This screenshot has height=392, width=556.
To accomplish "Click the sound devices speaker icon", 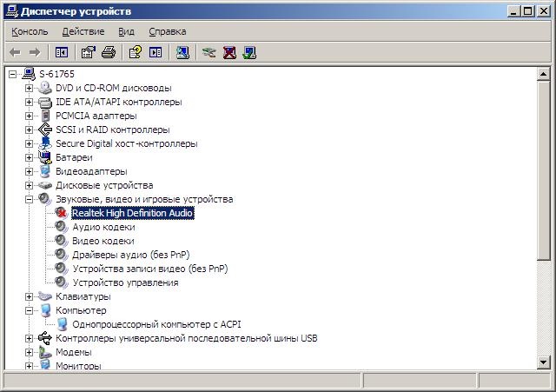I will (45, 199).
